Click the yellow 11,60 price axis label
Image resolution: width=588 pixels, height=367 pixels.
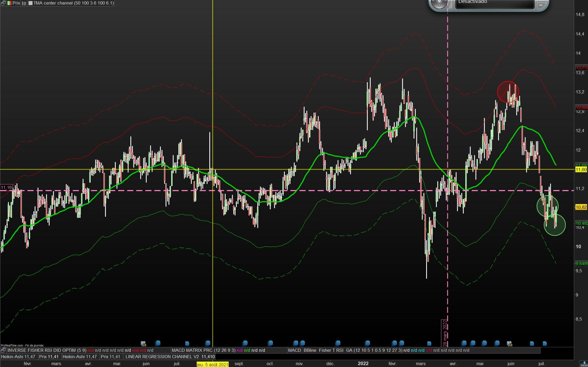click(x=581, y=170)
